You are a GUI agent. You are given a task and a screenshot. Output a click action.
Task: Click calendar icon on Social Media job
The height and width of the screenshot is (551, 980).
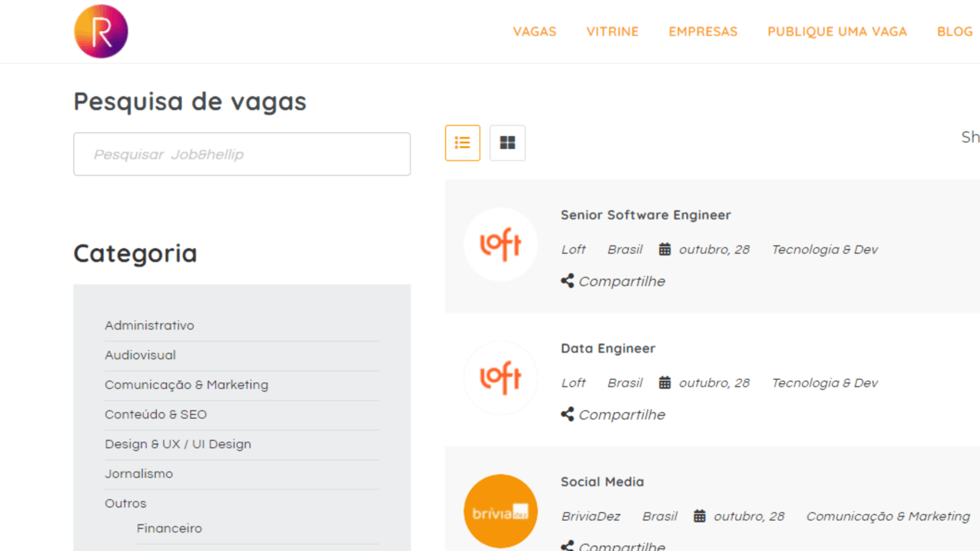699,516
